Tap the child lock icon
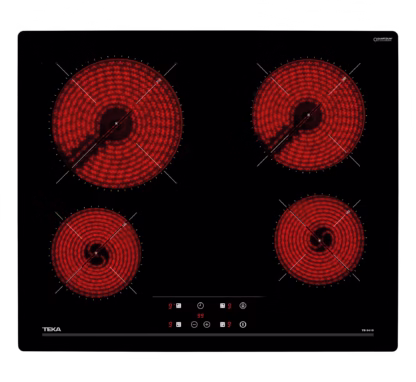 pyautogui.click(x=243, y=305)
